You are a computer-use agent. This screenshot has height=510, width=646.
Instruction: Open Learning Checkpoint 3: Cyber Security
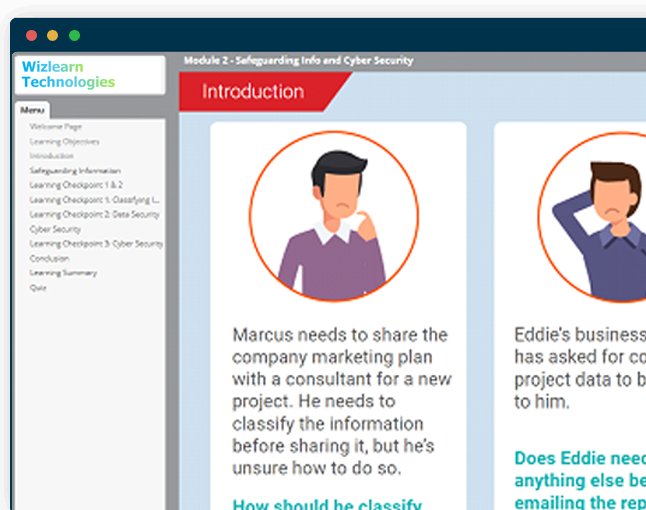click(96, 244)
